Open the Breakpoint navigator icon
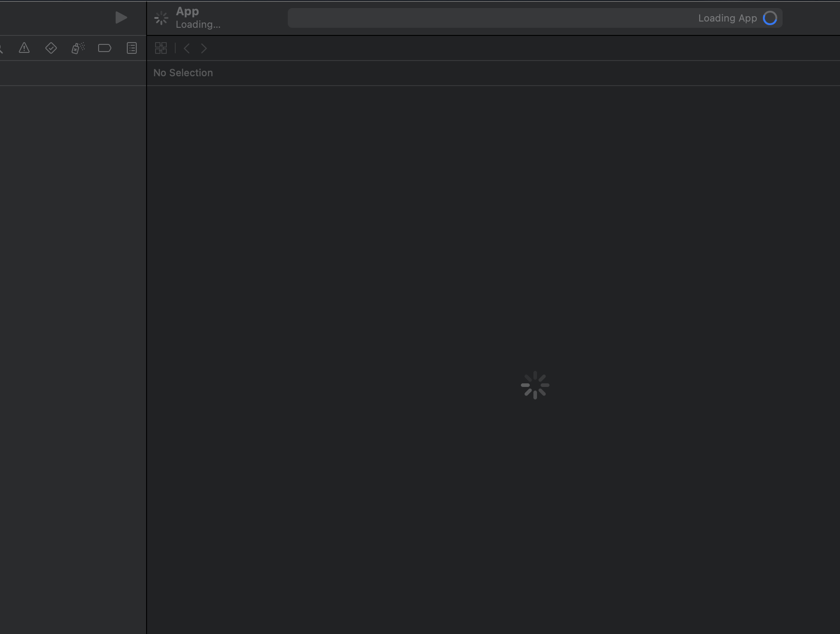Viewport: 840px width, 634px height. coord(104,48)
